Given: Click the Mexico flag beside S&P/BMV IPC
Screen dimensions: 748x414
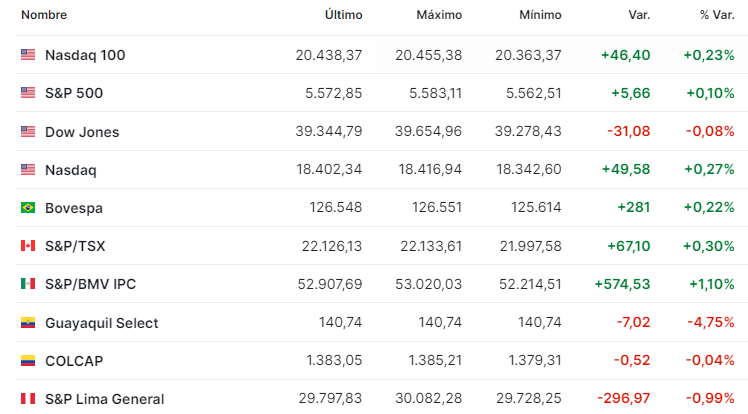Looking at the screenshot, I should (x=28, y=284).
